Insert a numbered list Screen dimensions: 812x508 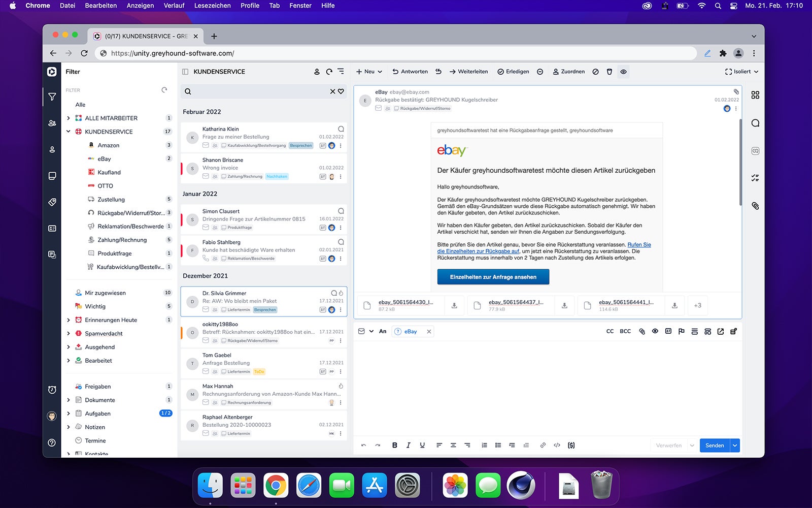484,445
